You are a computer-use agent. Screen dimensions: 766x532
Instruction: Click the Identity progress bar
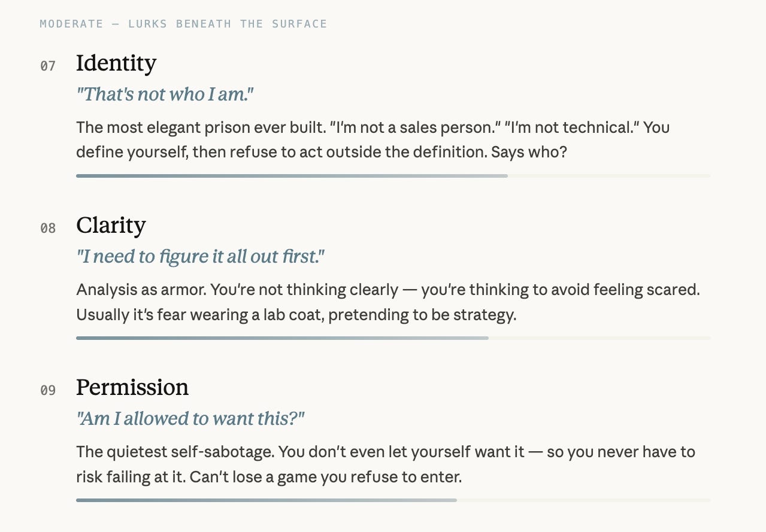[393, 176]
